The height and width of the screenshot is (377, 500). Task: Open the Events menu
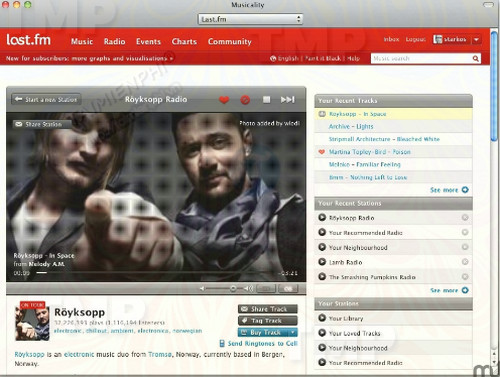148,41
